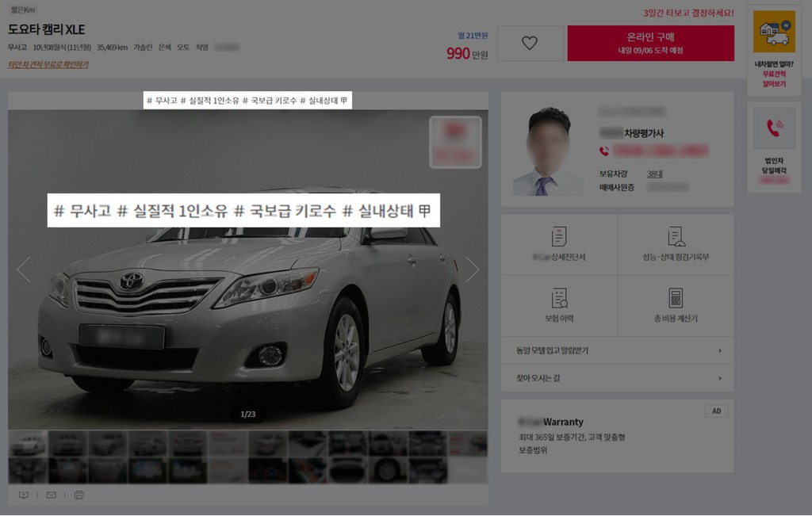Select the second thumbnail in top row
This screenshot has width=812, height=516.
tap(68, 444)
